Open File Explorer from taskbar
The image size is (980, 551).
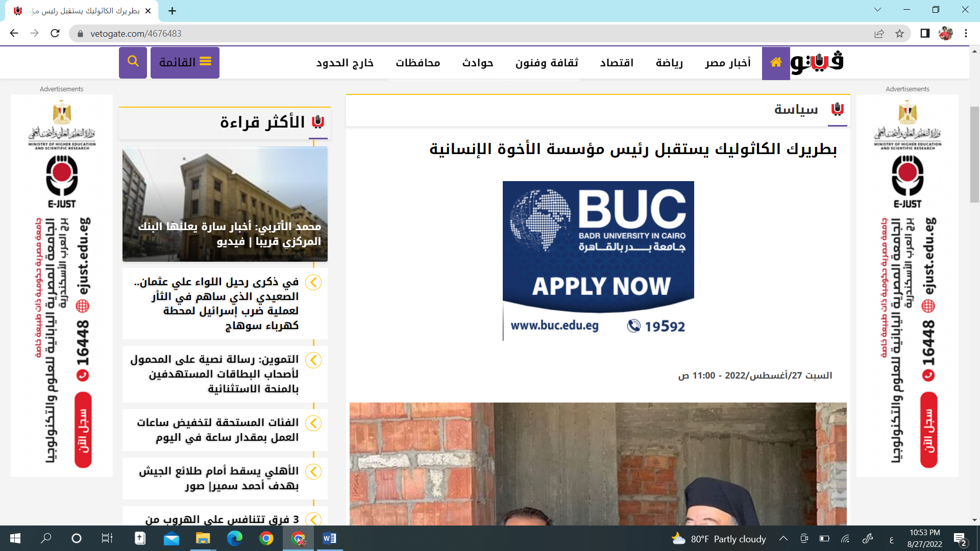click(203, 538)
